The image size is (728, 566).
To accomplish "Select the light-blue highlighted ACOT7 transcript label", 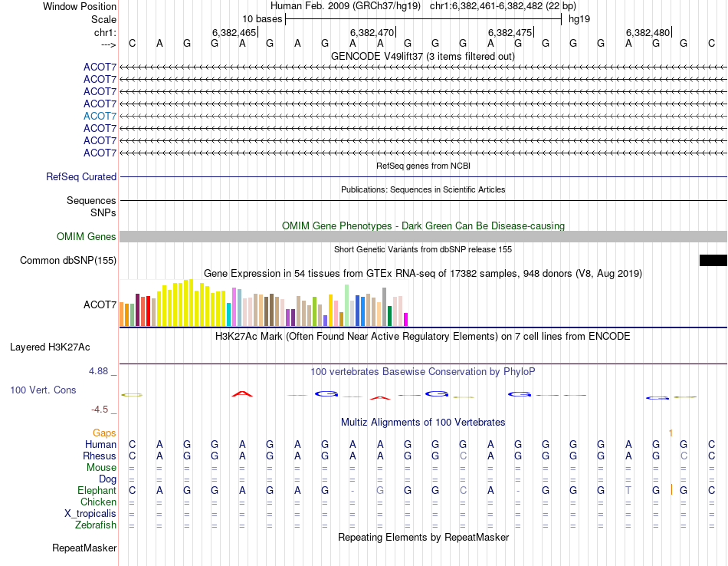I will (x=100, y=116).
